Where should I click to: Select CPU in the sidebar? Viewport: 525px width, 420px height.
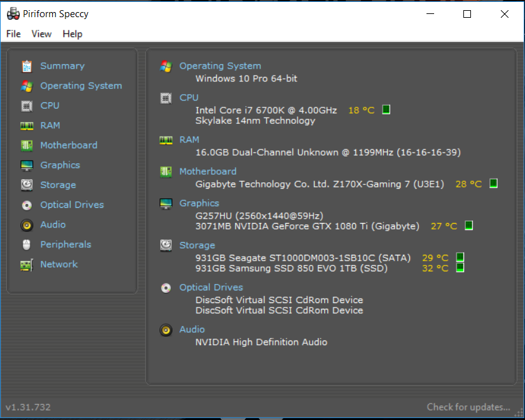click(50, 105)
